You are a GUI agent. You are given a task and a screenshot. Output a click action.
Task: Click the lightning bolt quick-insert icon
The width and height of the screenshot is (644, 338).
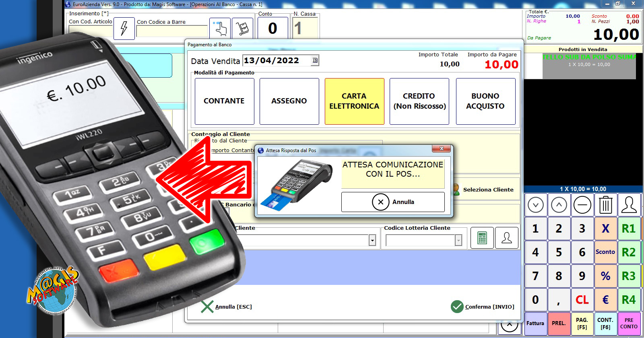124,28
